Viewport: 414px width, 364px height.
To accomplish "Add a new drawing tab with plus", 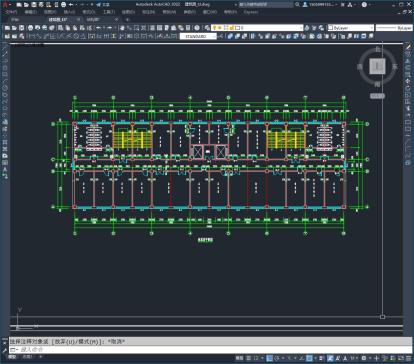I will tap(127, 20).
